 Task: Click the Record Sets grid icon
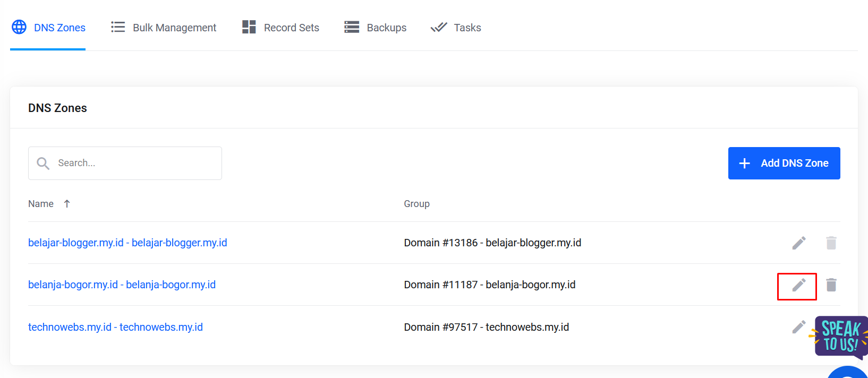249,27
